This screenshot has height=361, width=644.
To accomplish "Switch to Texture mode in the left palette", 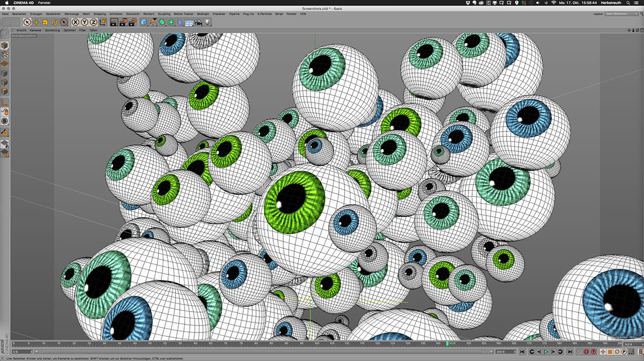I will (x=4, y=55).
